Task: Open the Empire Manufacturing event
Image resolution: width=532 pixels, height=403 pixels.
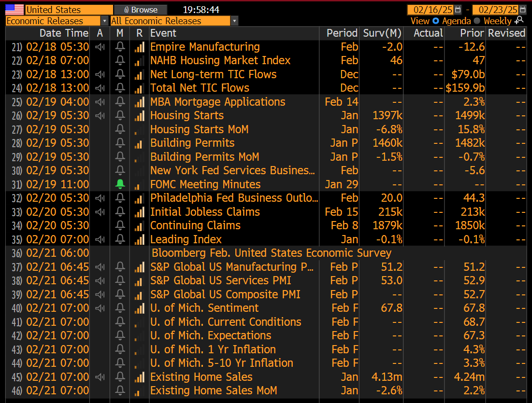Action: (x=205, y=47)
